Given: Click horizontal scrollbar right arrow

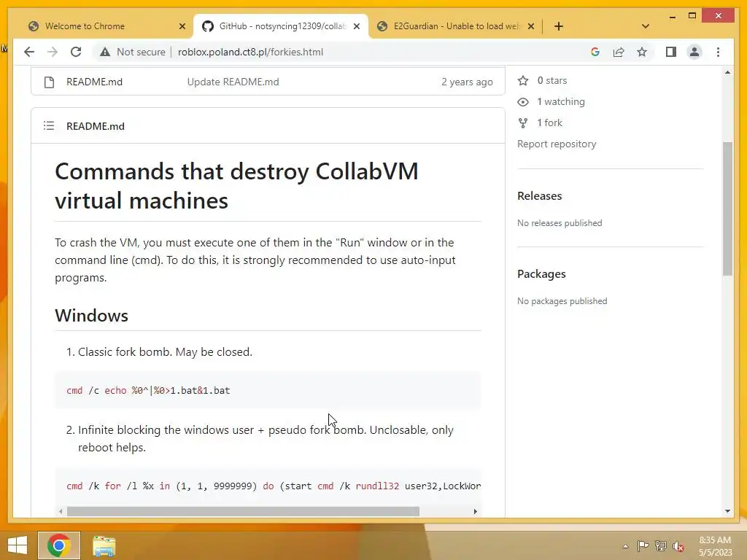Looking at the screenshot, I should [x=475, y=511].
